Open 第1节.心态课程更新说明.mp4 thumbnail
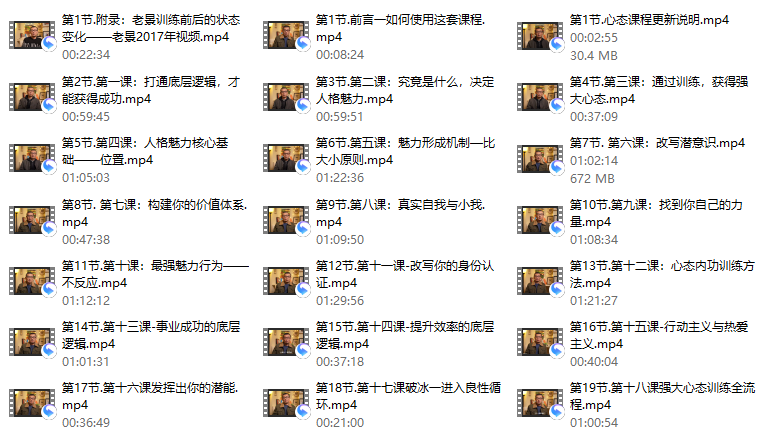 click(x=540, y=35)
